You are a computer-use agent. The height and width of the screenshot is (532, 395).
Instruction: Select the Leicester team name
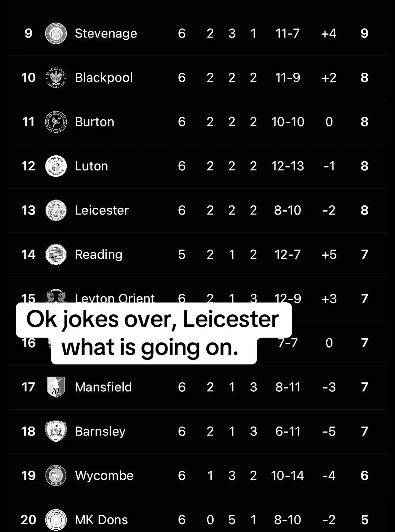pos(102,210)
